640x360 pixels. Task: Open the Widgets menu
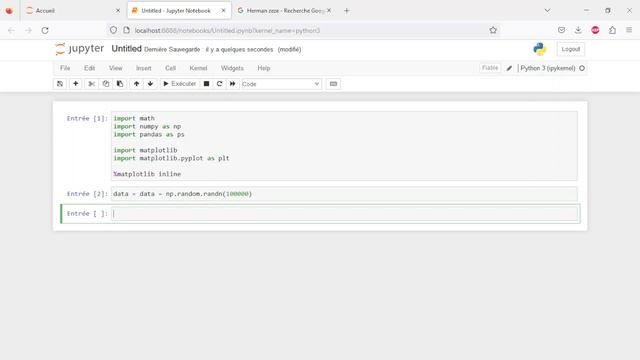232,68
